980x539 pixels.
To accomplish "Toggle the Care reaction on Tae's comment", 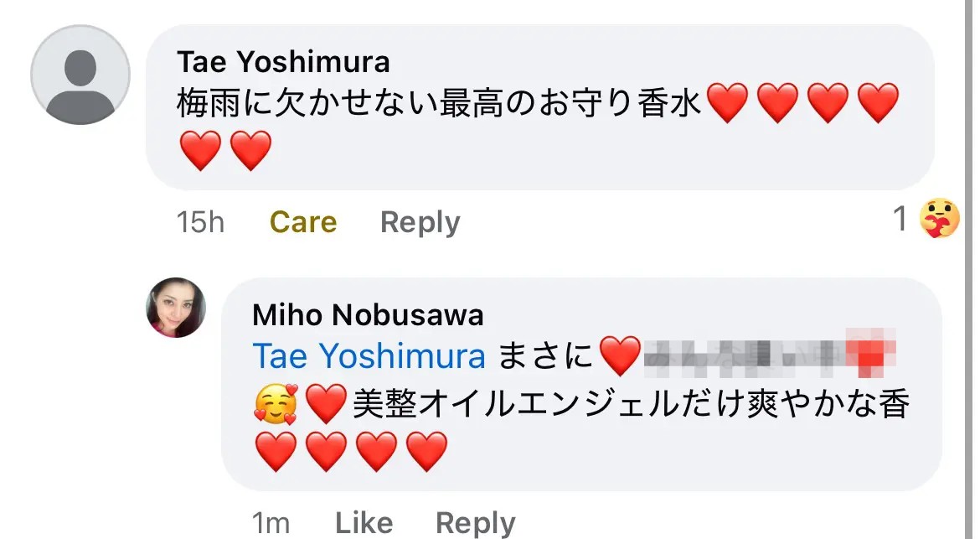I will coord(303,222).
